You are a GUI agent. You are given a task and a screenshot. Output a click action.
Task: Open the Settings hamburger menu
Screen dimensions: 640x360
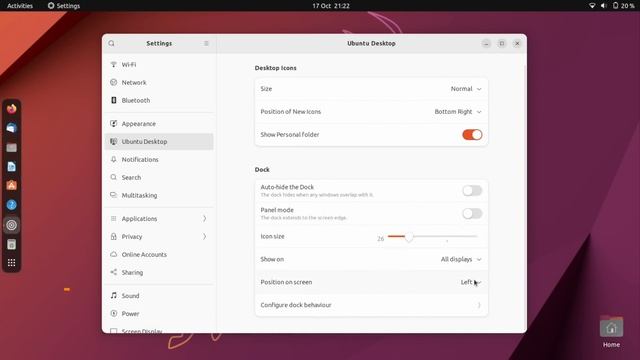[x=206, y=43]
